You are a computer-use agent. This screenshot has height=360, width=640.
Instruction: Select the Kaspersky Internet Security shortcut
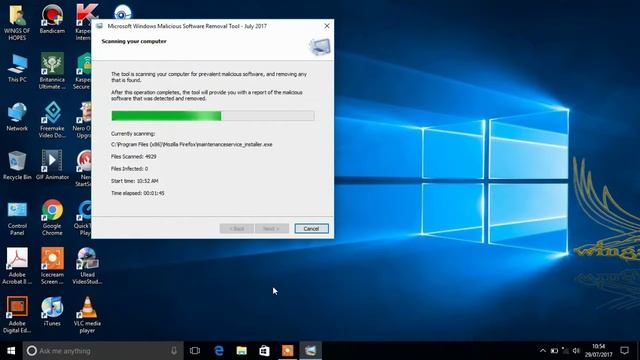pos(83,23)
